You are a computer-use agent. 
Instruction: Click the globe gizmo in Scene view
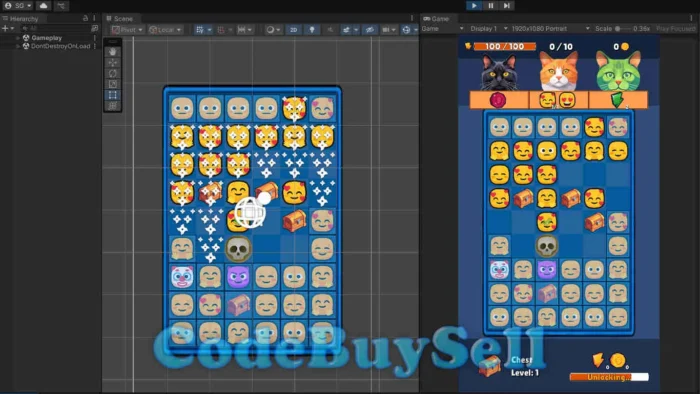coord(250,212)
